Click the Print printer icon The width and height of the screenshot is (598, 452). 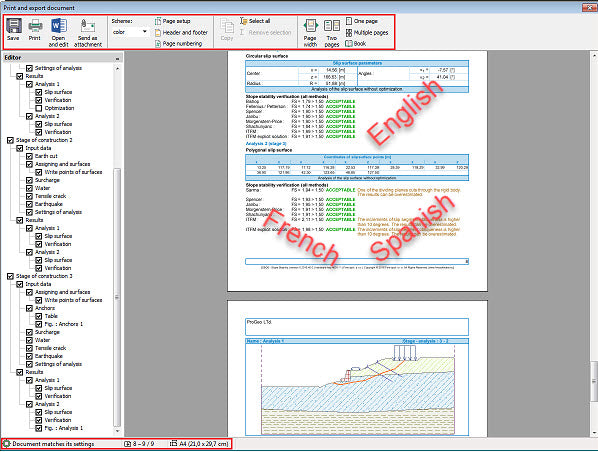coord(35,26)
